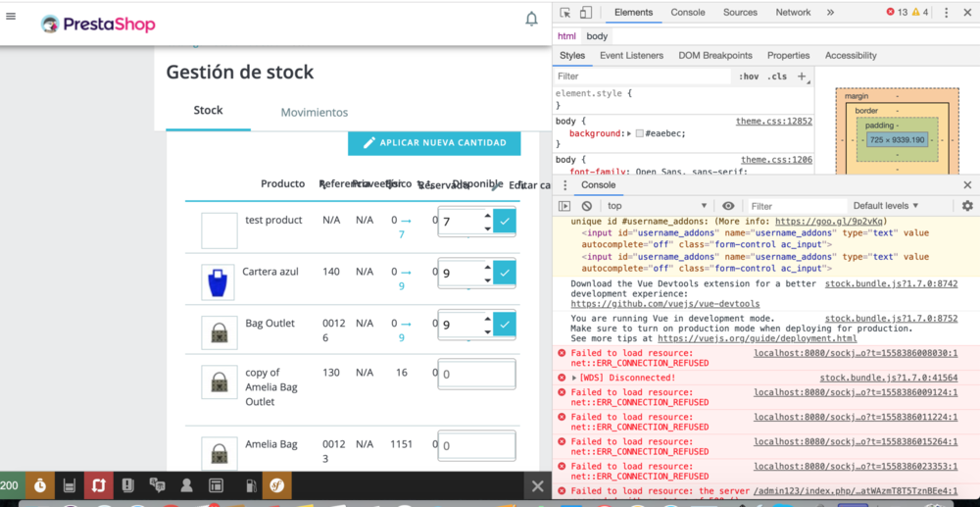Open the DevTools three-dot customize menu
Screen dimensions: 980x507
coord(947,13)
